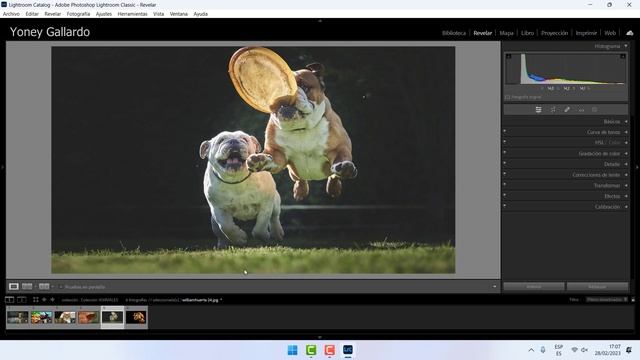Lock the filmstrip filter
The width and height of the screenshot is (640, 360).
[633, 300]
